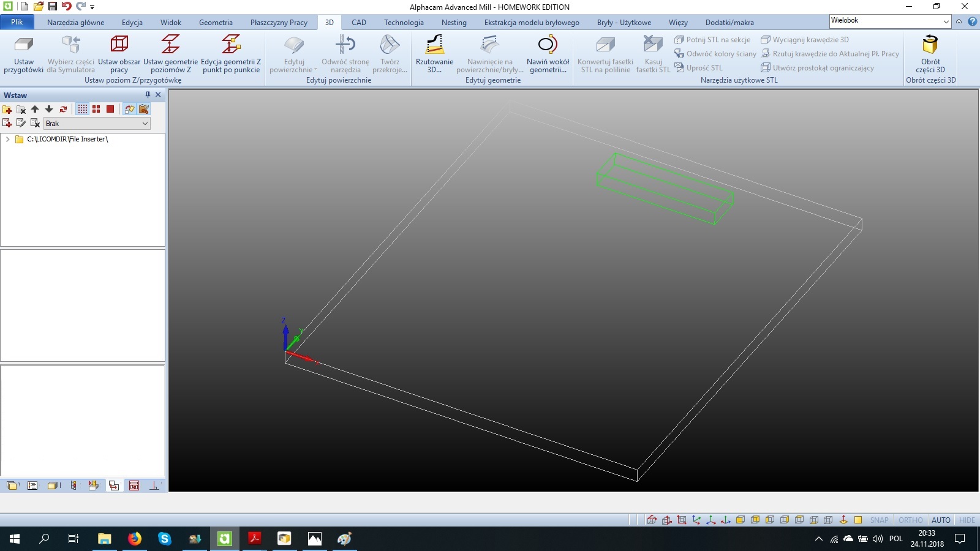This screenshot has width=980, height=551.
Task: Remove folder in Wstaw panel
Action: [21, 109]
